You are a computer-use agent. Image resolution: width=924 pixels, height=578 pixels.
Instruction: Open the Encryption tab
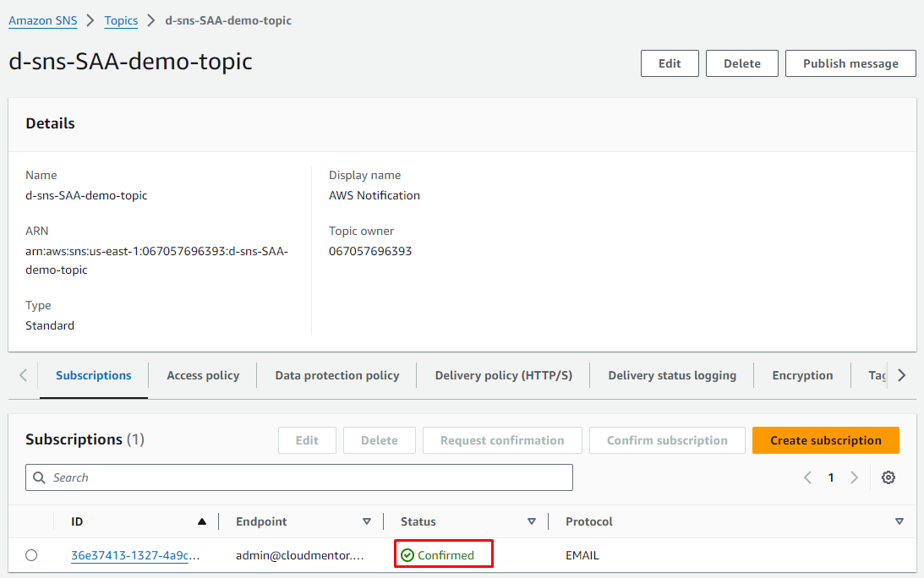802,375
